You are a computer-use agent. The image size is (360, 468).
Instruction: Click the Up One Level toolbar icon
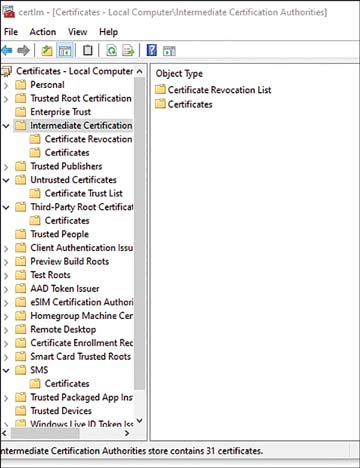click(47, 51)
